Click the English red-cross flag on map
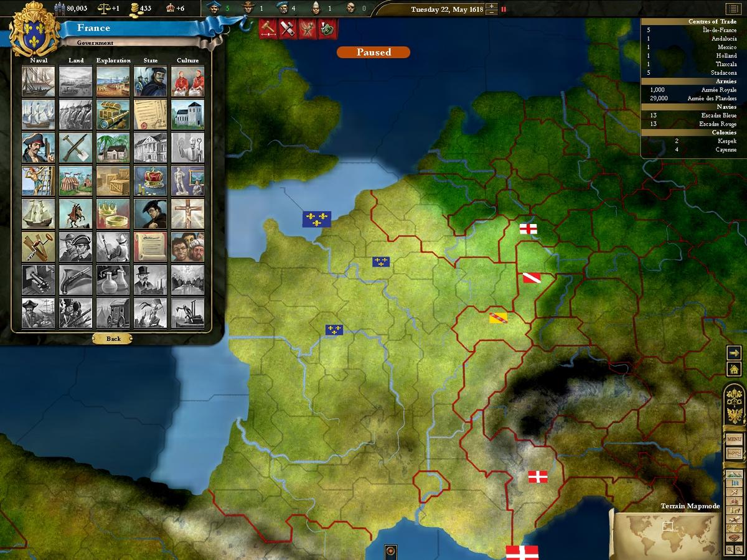 click(x=529, y=229)
